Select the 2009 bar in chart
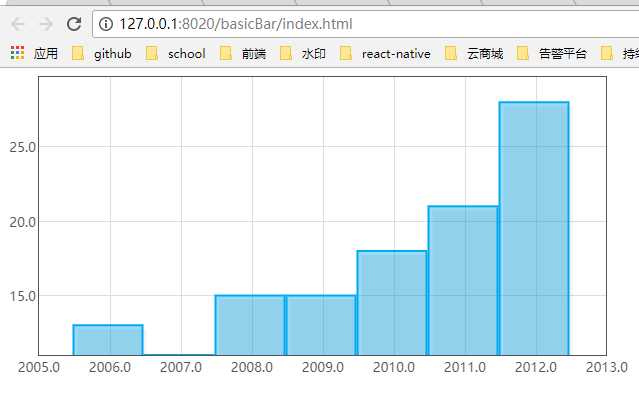This screenshot has height=397, width=639. click(x=321, y=325)
